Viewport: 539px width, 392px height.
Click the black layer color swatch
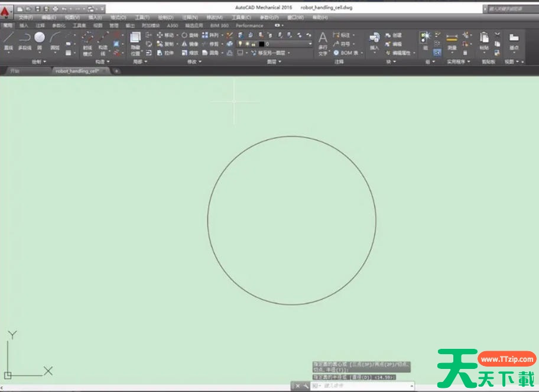tap(261, 44)
